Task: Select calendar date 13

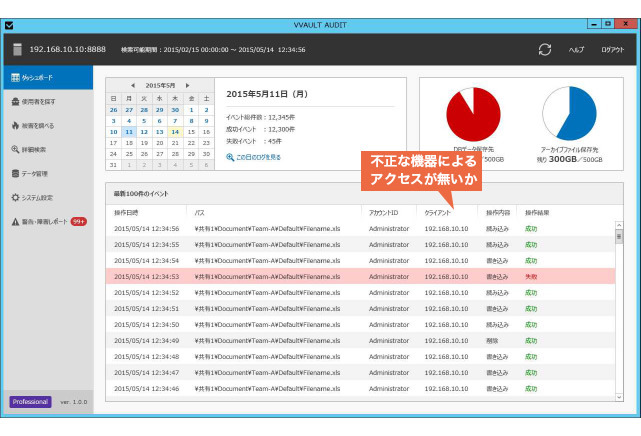Action: point(159,132)
